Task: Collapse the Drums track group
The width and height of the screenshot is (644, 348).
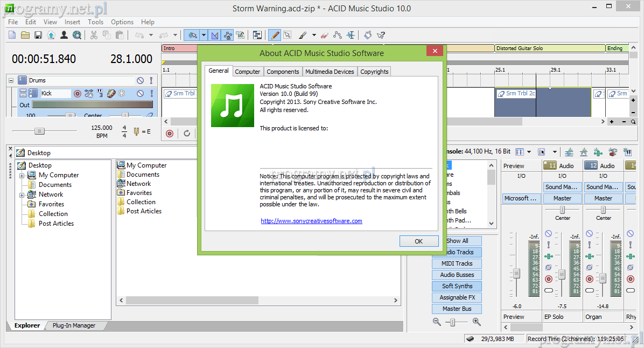Action: (11, 80)
